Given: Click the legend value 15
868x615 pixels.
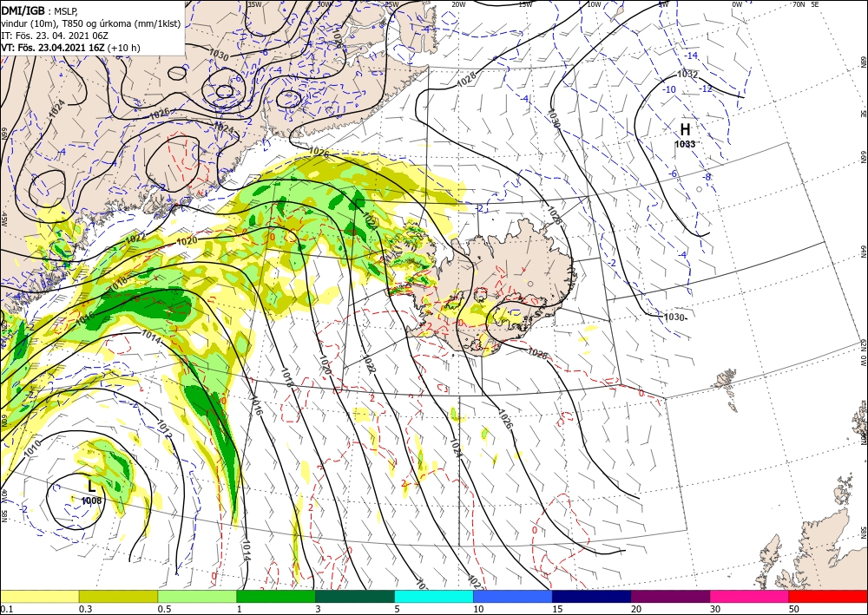Looking at the screenshot, I should (x=557, y=609).
